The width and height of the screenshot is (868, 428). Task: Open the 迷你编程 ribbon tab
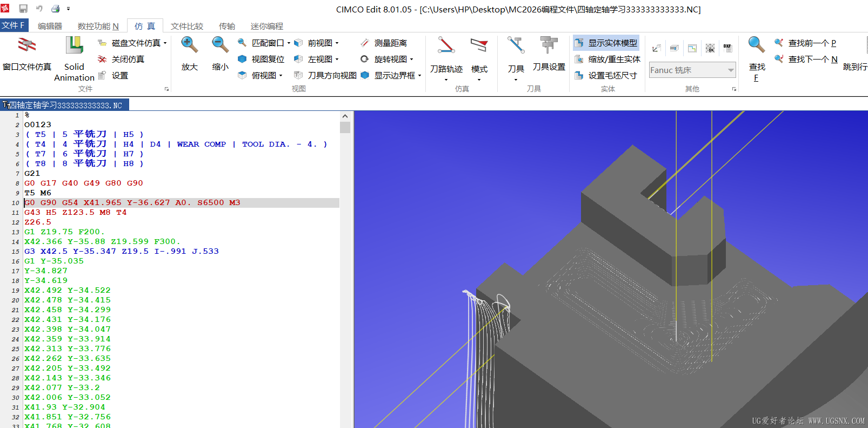pos(267,26)
